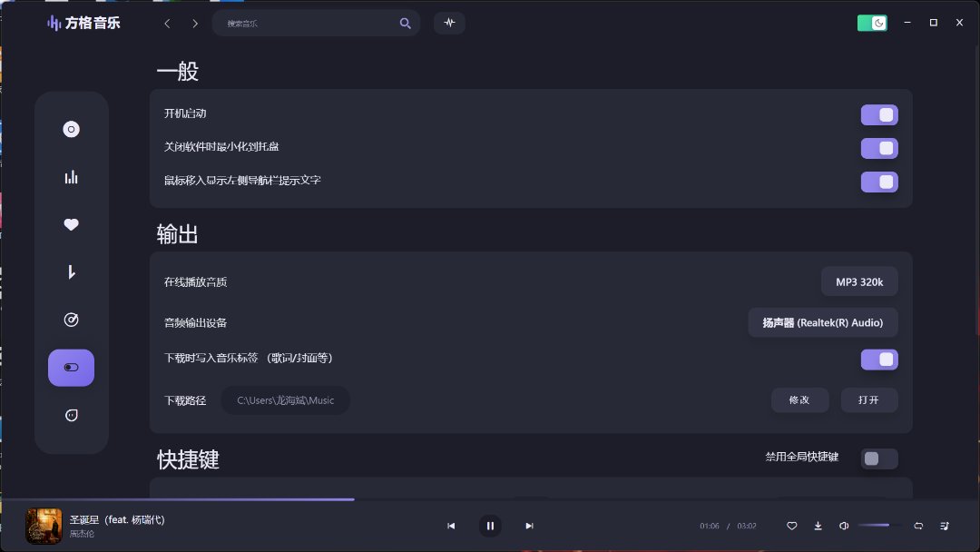Switch the dark/light theme toggle in title bar
Image resolution: width=980 pixels, height=552 pixels.
pos(872,23)
